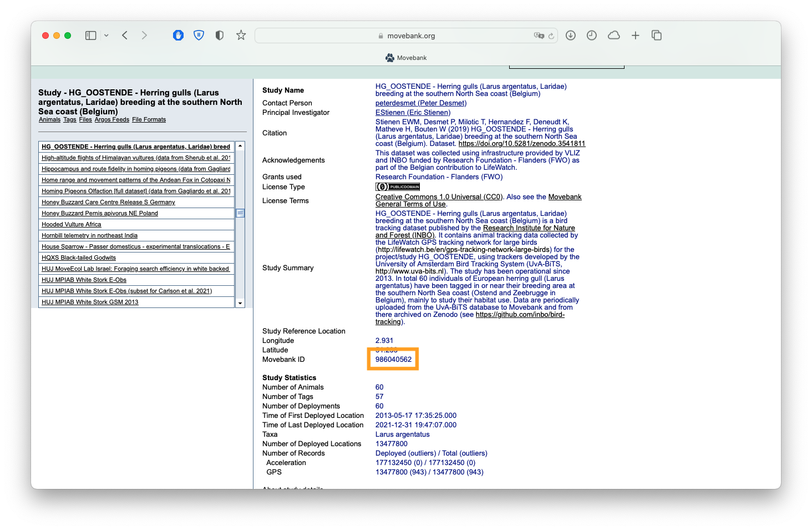Click the half-shaded privacy shield icon
The image size is (812, 530).
pyautogui.click(x=220, y=36)
